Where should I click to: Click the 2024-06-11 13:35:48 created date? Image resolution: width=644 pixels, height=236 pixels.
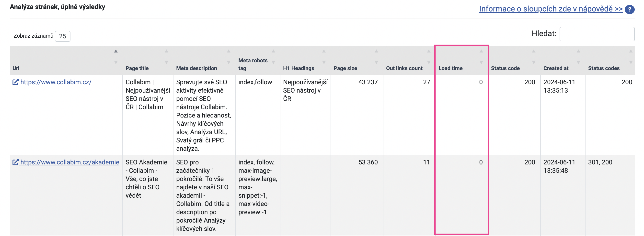click(x=559, y=166)
